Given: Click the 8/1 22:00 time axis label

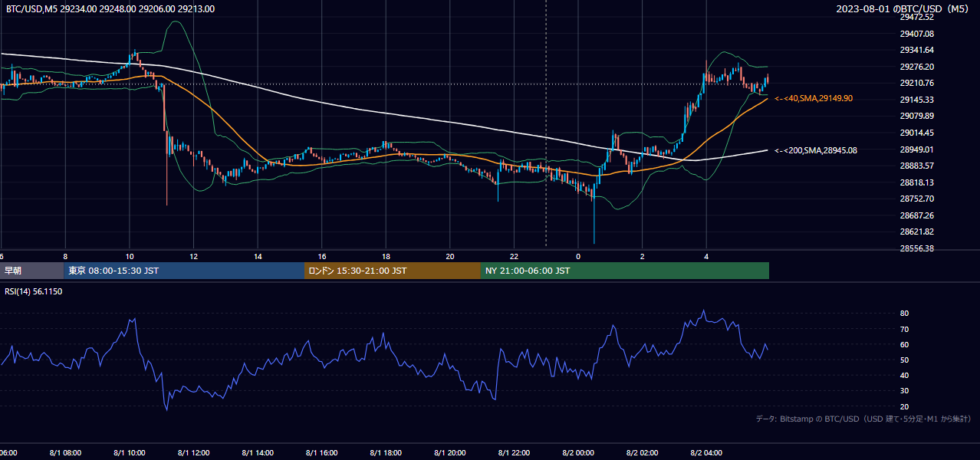Looking at the screenshot, I should coord(515,453).
